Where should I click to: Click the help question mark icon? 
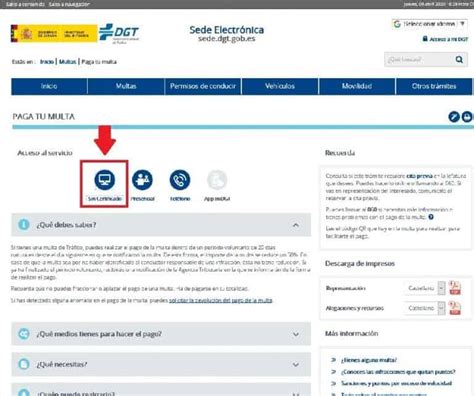(431, 217)
